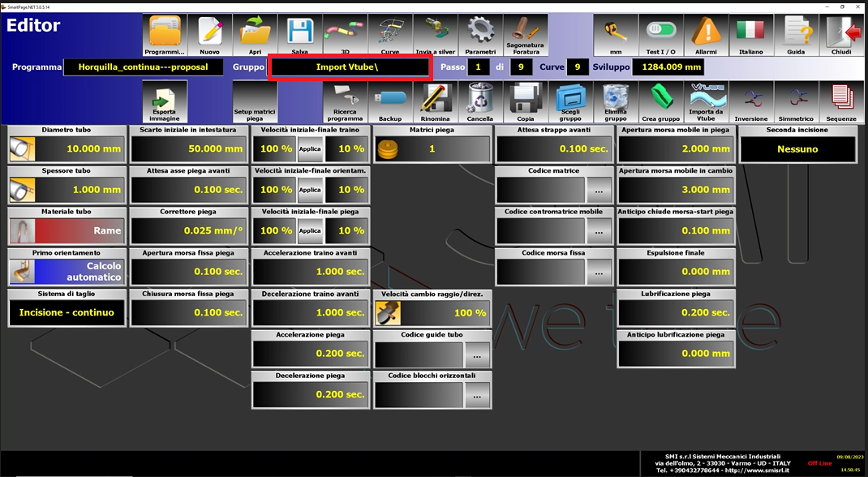Edit Espulsione finale value
This screenshot has width=868, height=477.
[x=676, y=272]
